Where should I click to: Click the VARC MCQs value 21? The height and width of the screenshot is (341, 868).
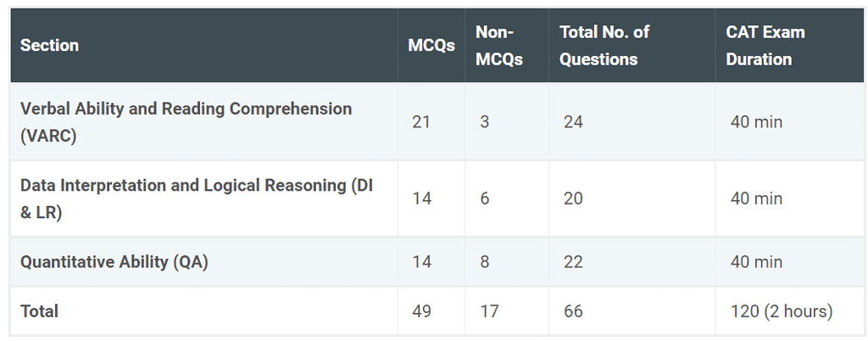click(x=421, y=122)
